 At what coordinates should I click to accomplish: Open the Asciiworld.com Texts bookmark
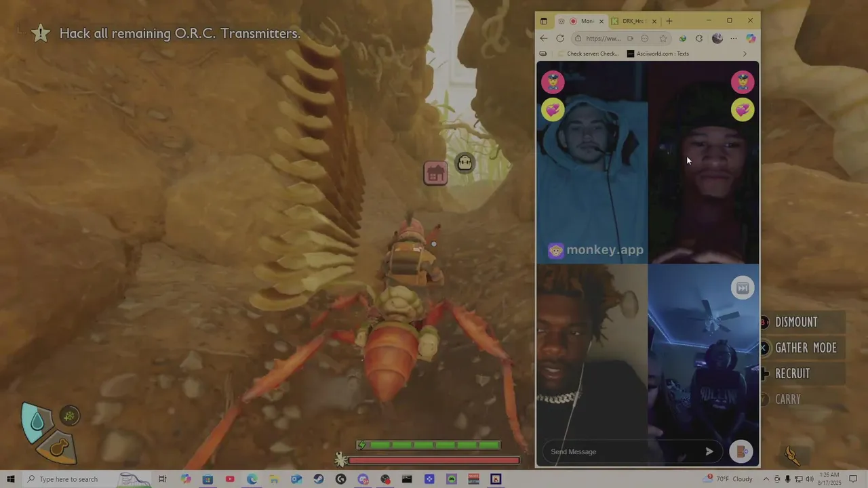coord(658,54)
